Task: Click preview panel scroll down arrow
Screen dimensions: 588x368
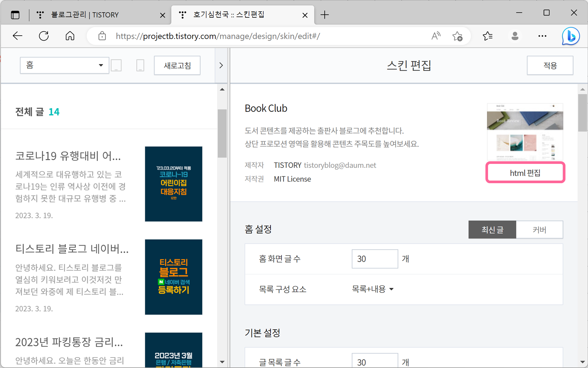Action: coord(222,362)
